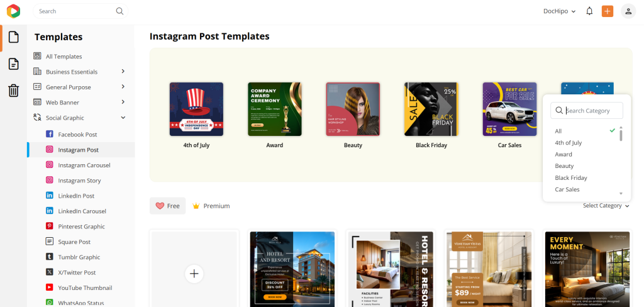Click the blank template plus button

[x=194, y=274]
